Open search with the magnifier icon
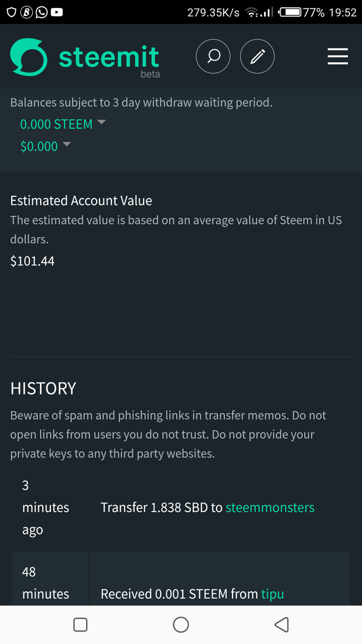The height and width of the screenshot is (644, 362). tap(213, 56)
